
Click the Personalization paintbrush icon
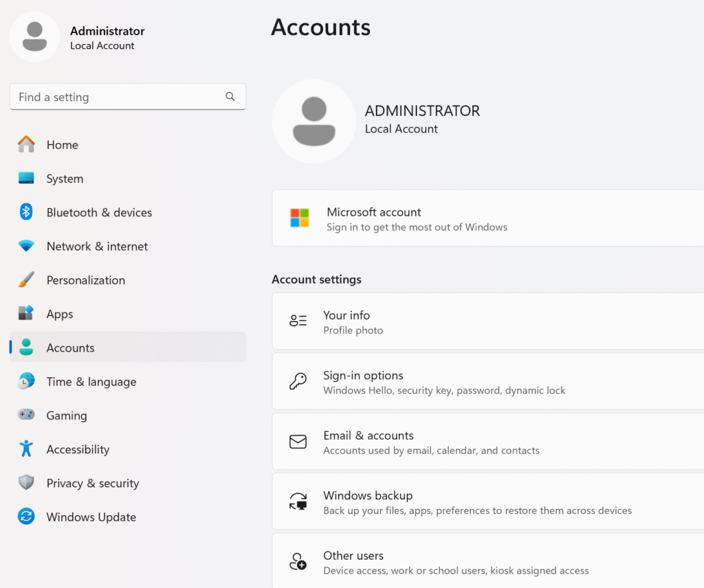[26, 280]
